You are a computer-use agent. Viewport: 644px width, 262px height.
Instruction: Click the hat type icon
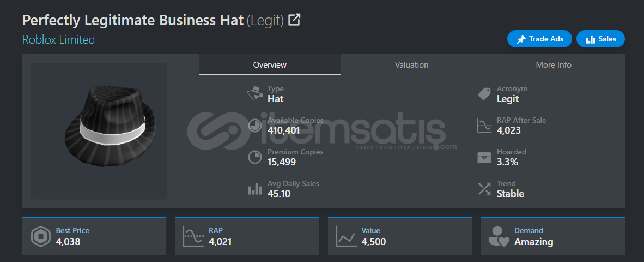point(255,94)
